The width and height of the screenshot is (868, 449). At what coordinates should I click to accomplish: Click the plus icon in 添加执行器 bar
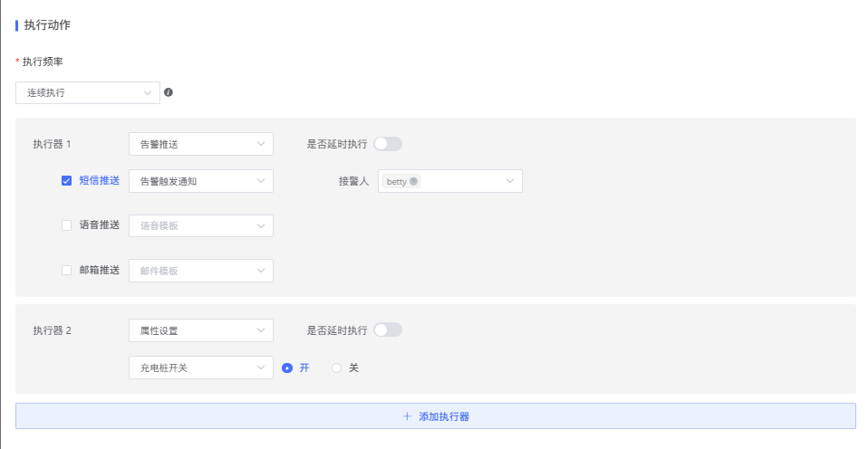pyautogui.click(x=407, y=416)
